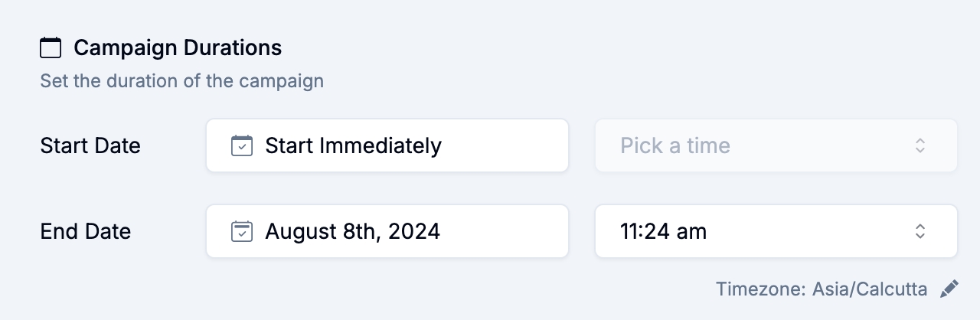This screenshot has width=980, height=320.
Task: Click the 'Pick a time' placeholder text
Action: (675, 145)
